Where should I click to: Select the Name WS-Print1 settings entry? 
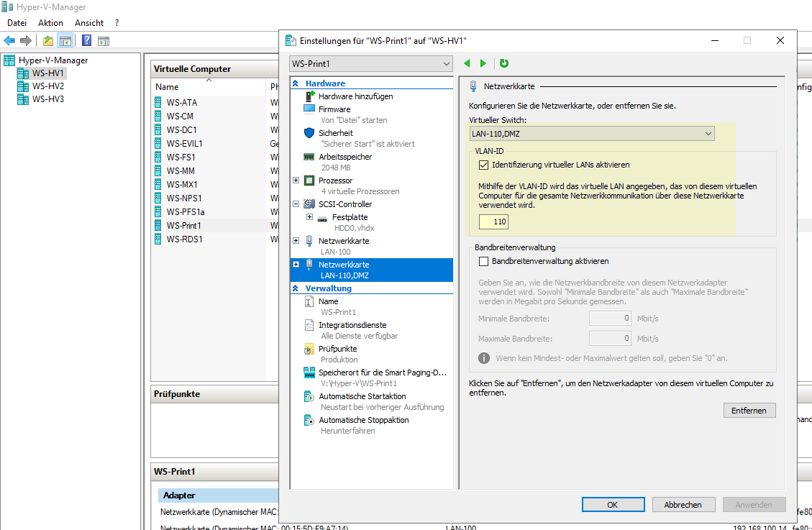pos(372,306)
